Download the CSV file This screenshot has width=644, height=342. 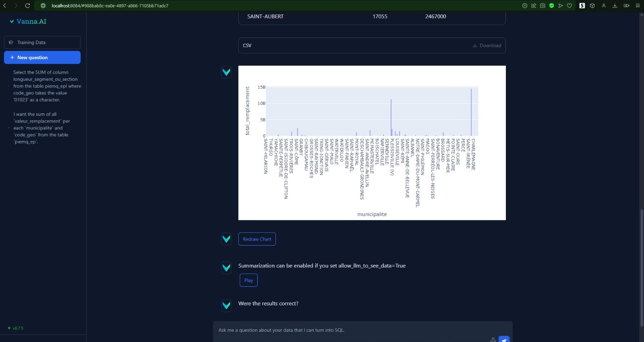click(x=487, y=45)
